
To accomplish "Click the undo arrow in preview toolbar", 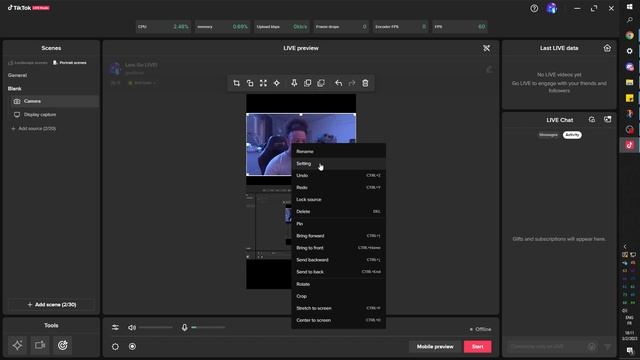I will [x=338, y=83].
